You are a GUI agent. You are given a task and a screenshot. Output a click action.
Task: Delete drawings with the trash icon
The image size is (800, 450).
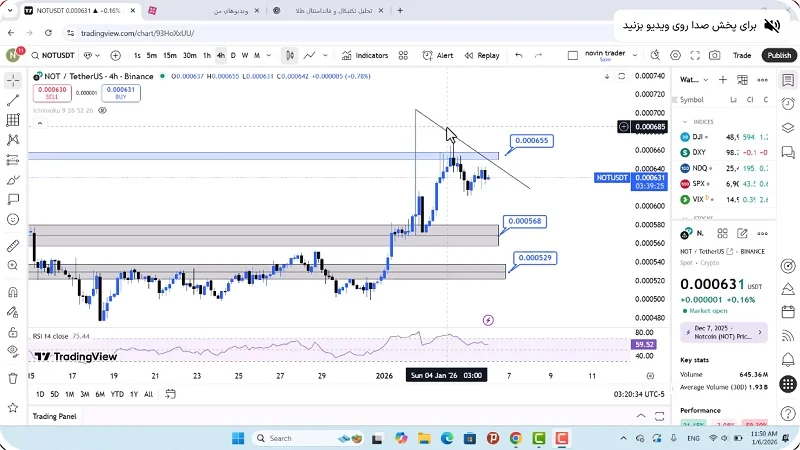(x=12, y=378)
